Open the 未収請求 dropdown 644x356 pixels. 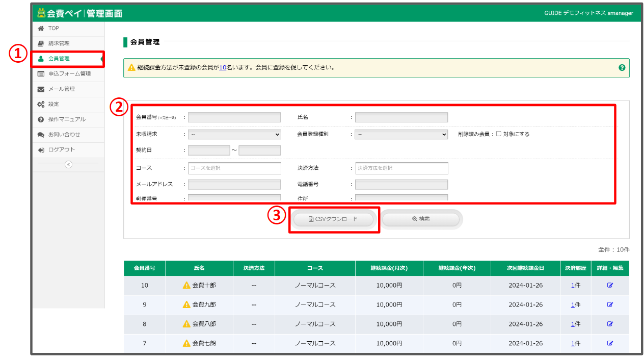(x=234, y=135)
